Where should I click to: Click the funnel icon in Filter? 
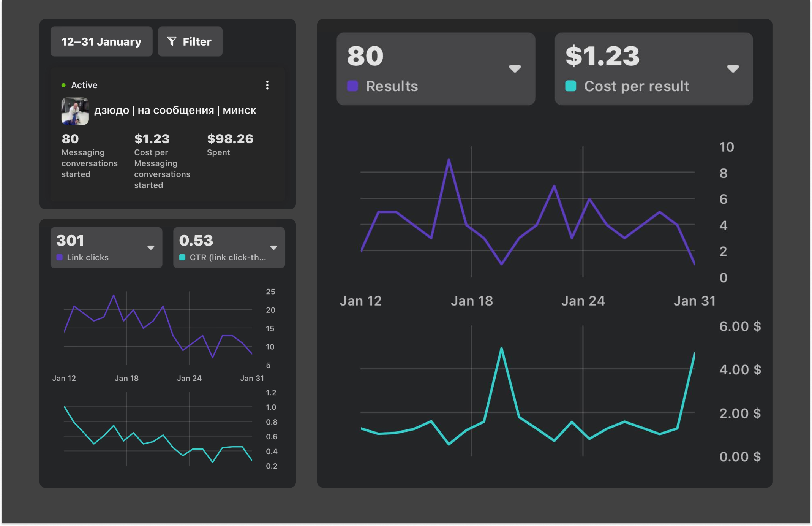click(x=172, y=41)
